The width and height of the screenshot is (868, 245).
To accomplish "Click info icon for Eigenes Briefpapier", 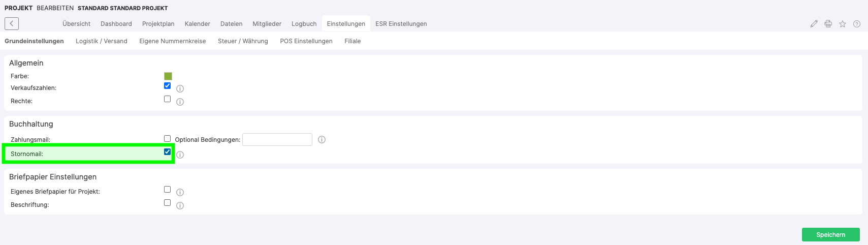I will [x=180, y=192].
